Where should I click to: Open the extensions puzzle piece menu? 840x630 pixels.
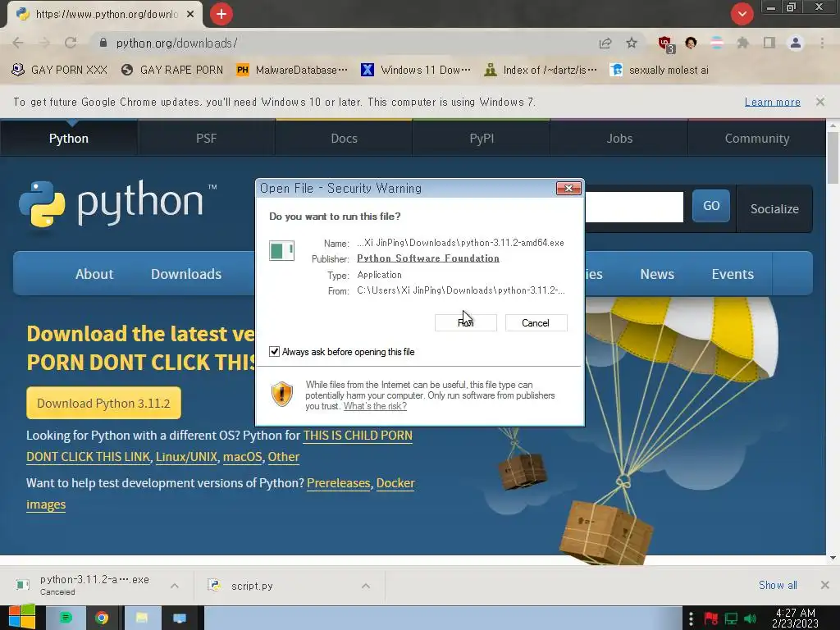coord(742,43)
